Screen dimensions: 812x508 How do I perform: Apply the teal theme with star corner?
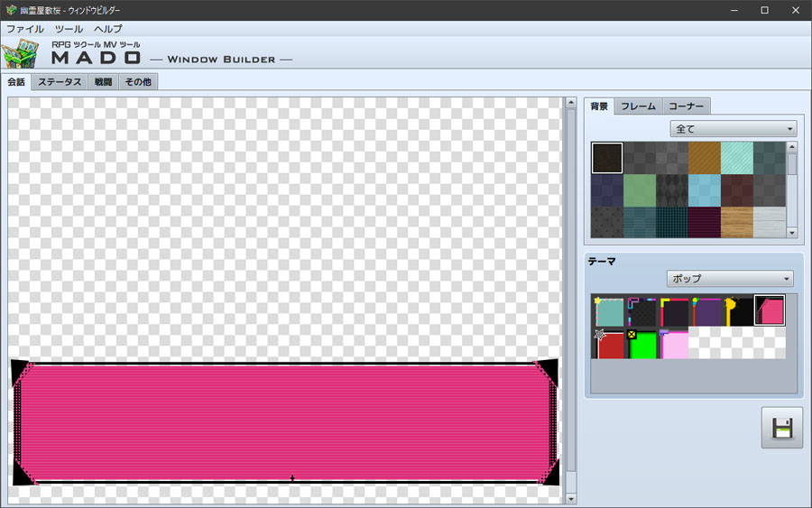pyautogui.click(x=607, y=310)
